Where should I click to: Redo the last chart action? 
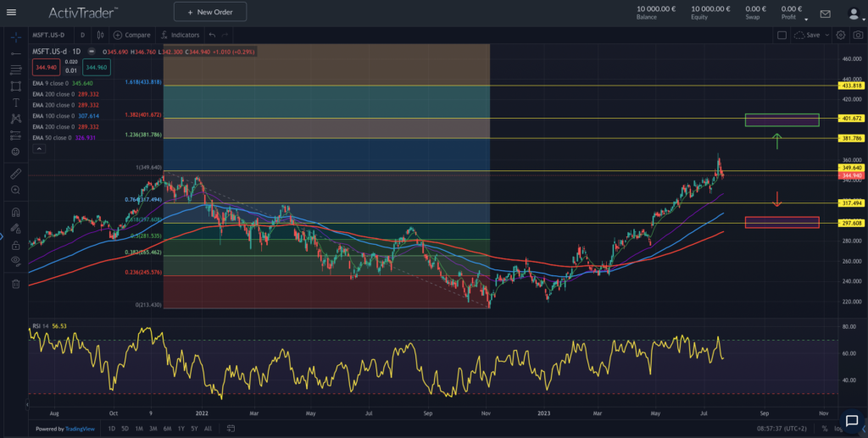click(x=225, y=35)
